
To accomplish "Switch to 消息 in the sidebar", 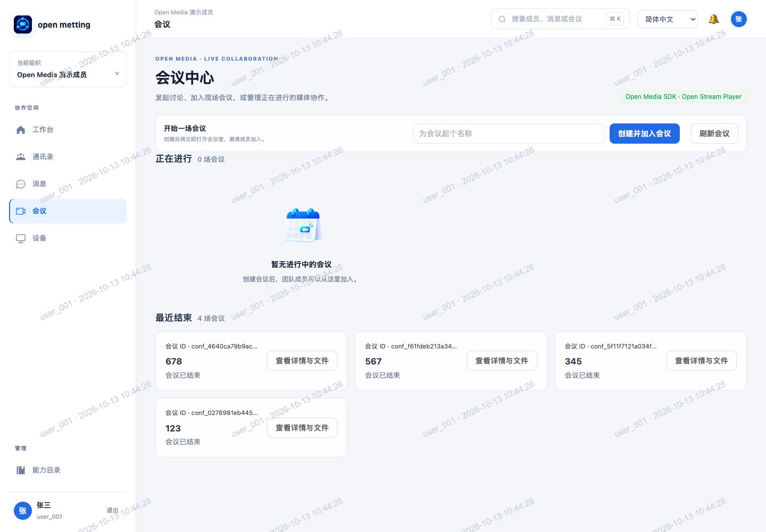I will tap(68, 184).
